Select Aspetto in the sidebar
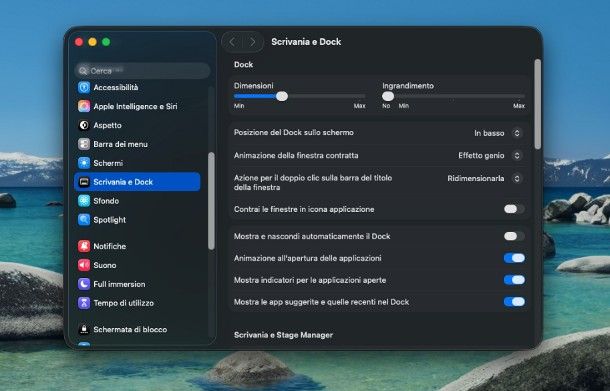The width and height of the screenshot is (610, 391). pyautogui.click(x=137, y=125)
